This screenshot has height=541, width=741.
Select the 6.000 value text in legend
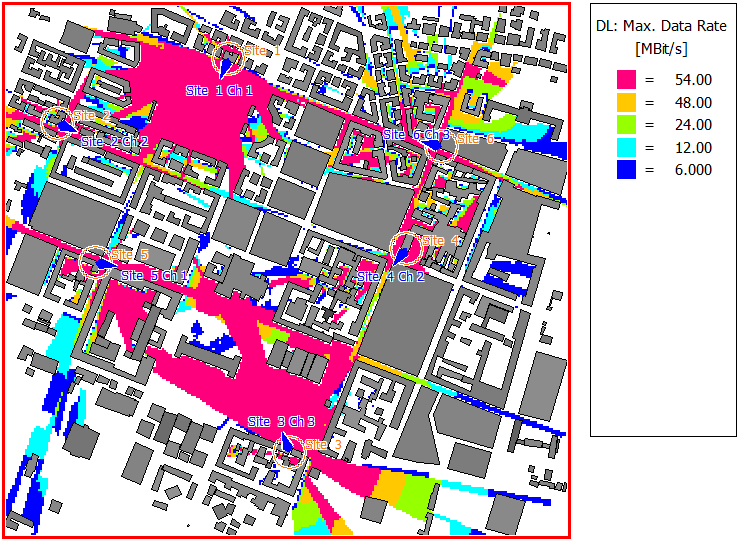(691, 170)
